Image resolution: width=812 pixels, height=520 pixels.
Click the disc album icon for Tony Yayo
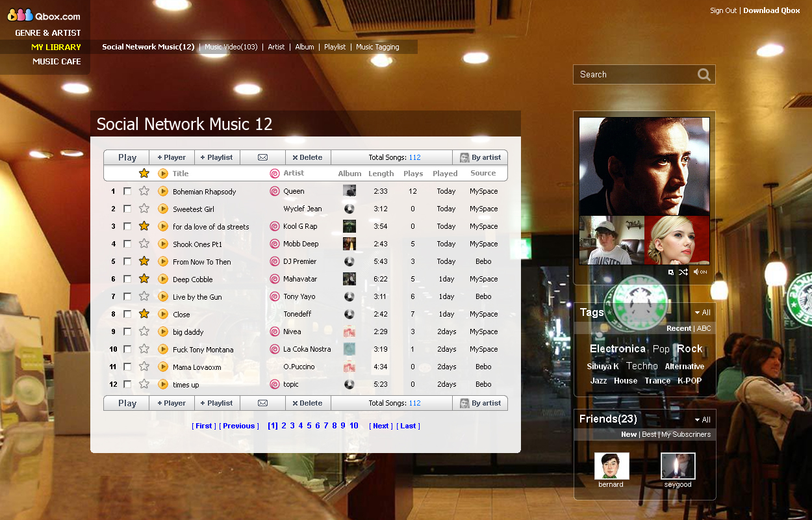[349, 296]
